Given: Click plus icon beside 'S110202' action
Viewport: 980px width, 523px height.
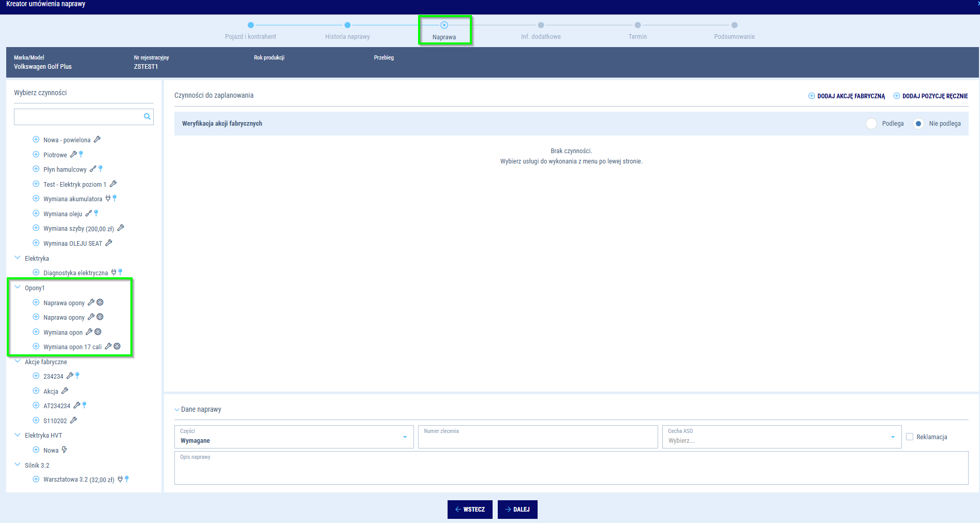Looking at the screenshot, I should 36,421.
